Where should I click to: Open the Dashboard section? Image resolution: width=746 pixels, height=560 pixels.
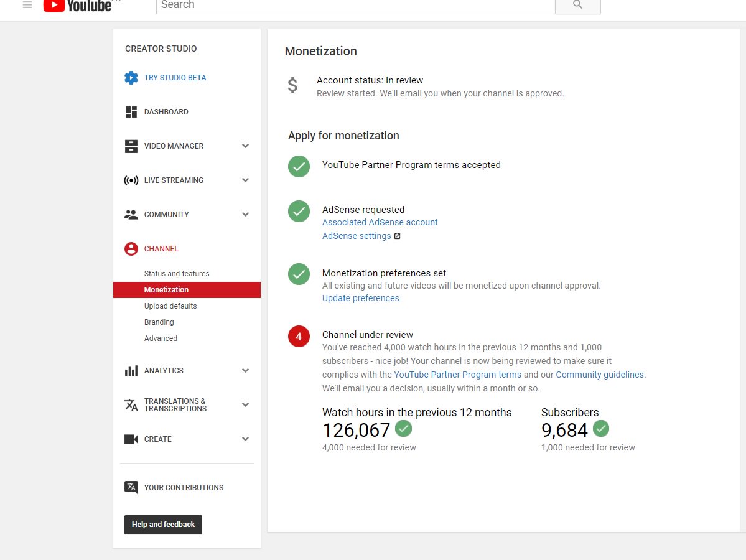(x=166, y=112)
